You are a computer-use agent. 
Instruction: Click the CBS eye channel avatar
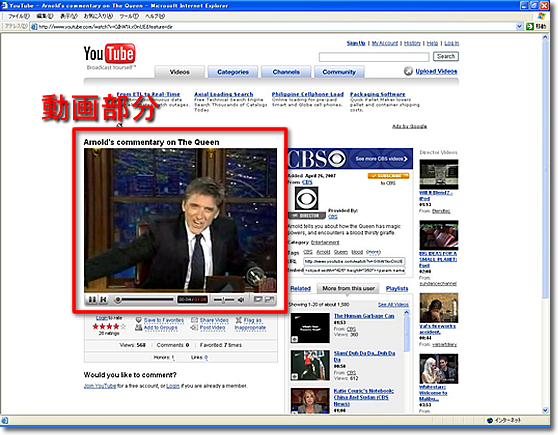[306, 199]
